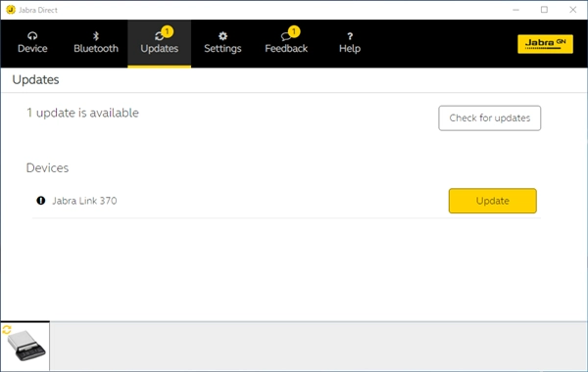Switch to the Bluetooth tab
The height and width of the screenshot is (372, 588).
pyautogui.click(x=96, y=43)
